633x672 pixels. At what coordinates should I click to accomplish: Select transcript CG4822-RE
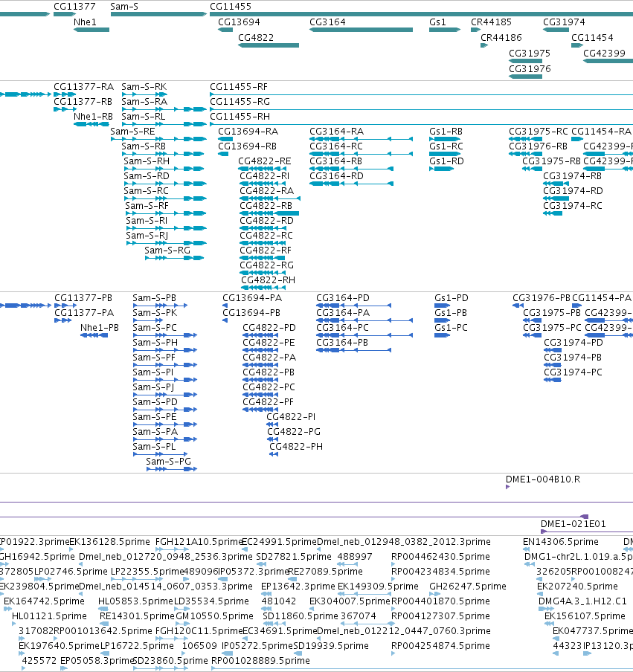[x=265, y=161]
